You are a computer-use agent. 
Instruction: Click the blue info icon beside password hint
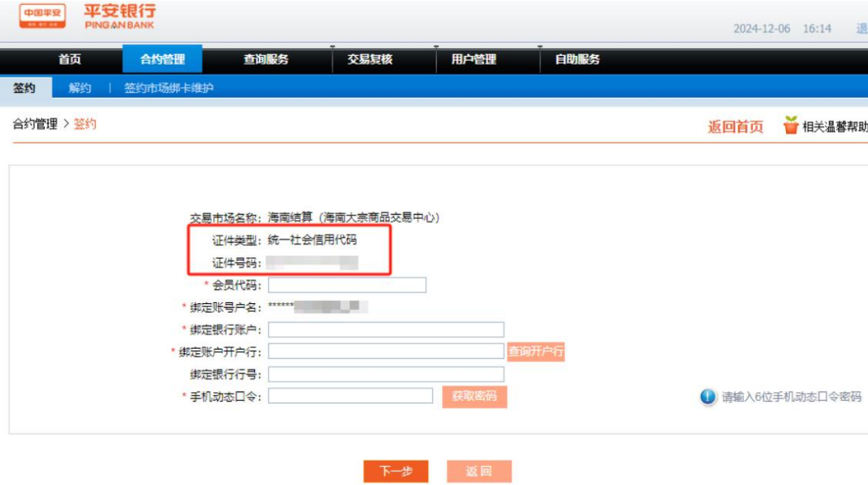pyautogui.click(x=707, y=397)
